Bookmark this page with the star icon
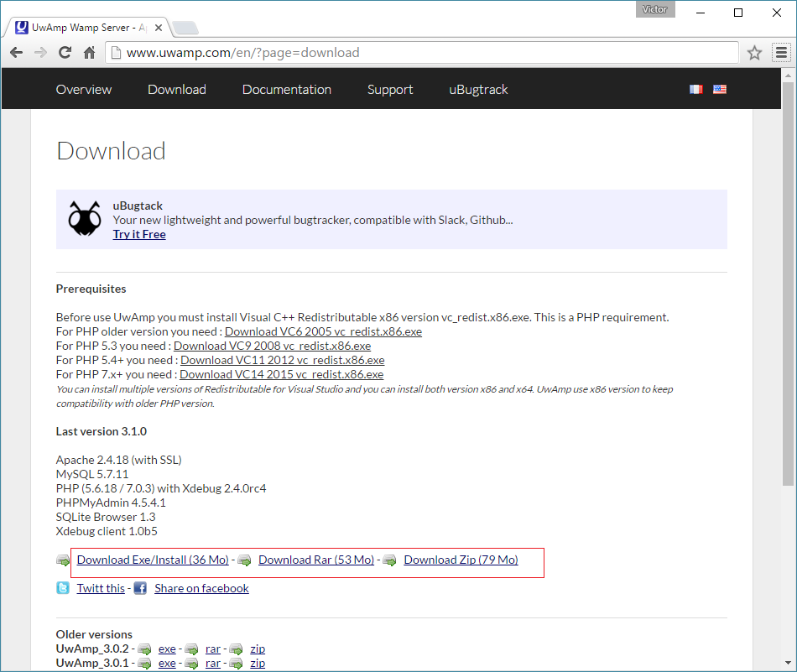797x672 pixels. click(754, 53)
